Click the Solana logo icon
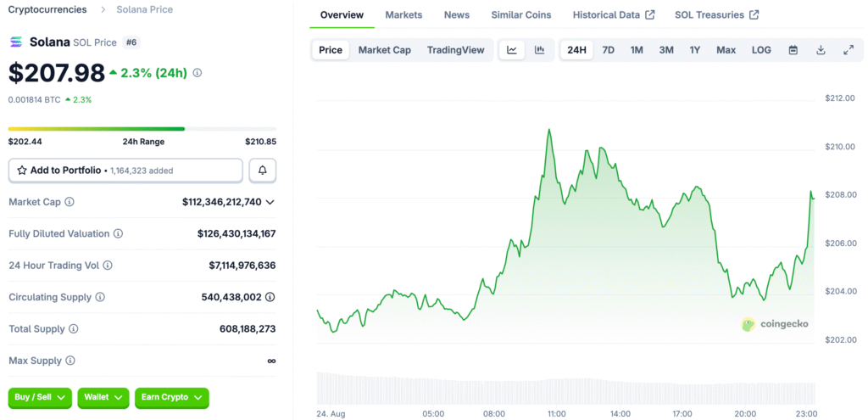Viewport: 868px width, 420px height. point(16,42)
